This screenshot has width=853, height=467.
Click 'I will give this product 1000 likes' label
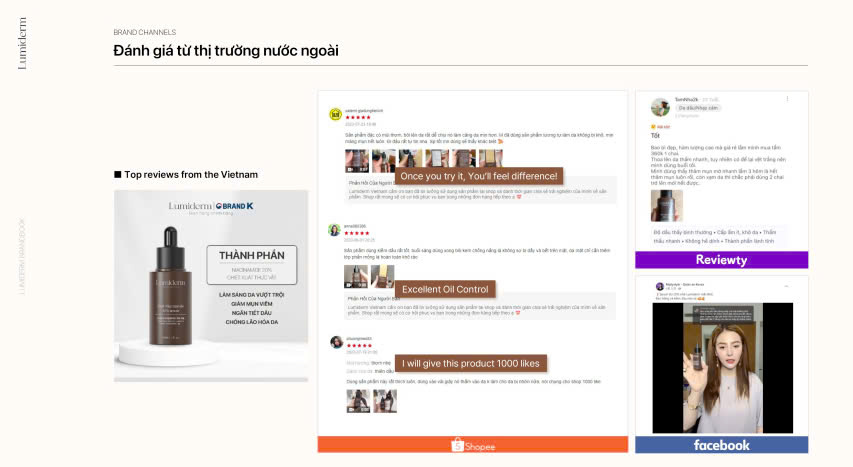click(471, 364)
